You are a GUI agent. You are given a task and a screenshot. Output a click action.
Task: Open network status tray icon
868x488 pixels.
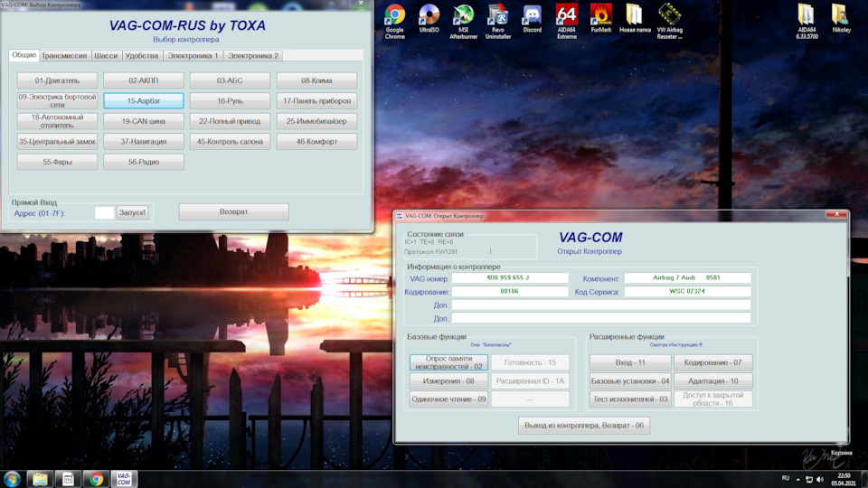808,479
